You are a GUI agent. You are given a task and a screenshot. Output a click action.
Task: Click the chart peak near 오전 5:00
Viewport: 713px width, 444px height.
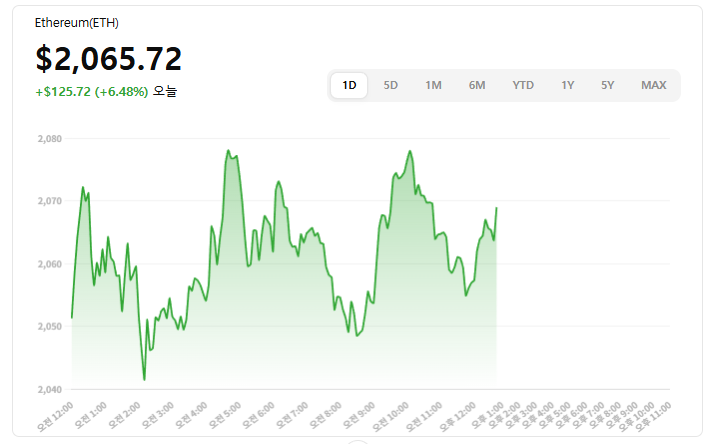pos(228,151)
